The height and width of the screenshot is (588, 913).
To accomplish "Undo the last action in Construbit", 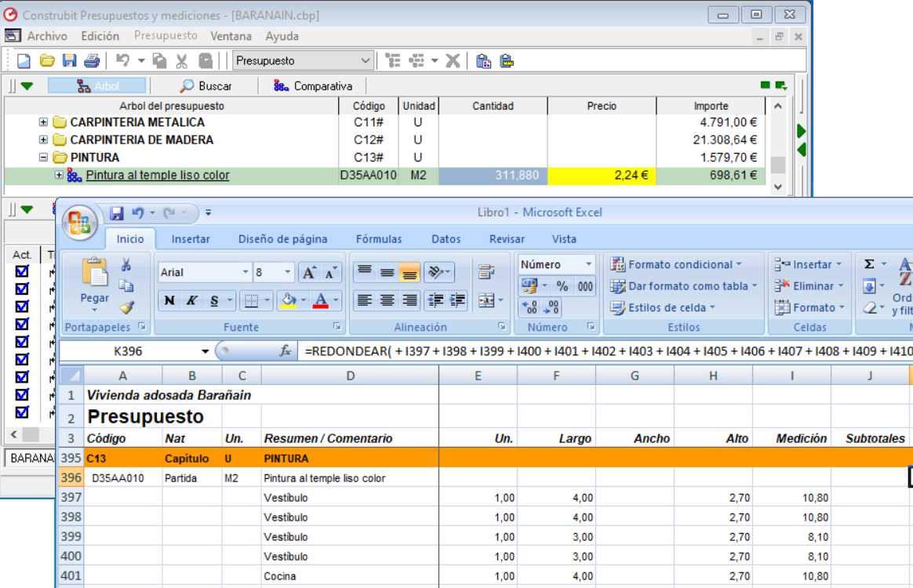I will coord(122,60).
